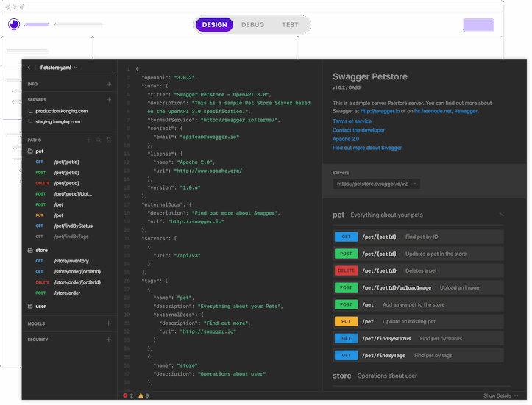Click the search icon in Paths header

tap(99, 139)
